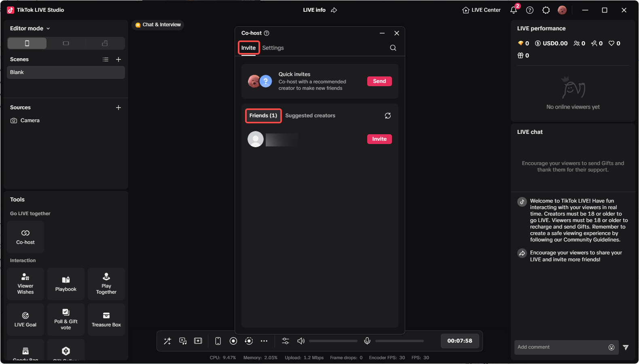Open Play Together tool
Image resolution: width=639 pixels, height=364 pixels.
106,284
